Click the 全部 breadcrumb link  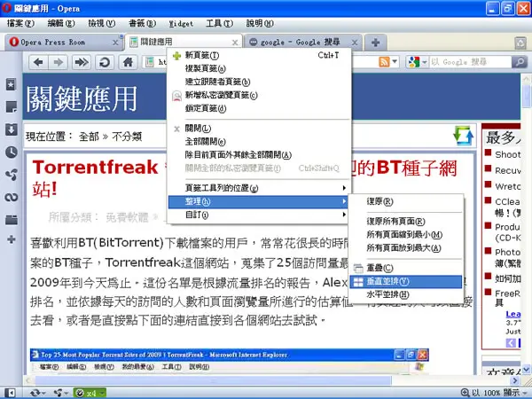[89, 137]
